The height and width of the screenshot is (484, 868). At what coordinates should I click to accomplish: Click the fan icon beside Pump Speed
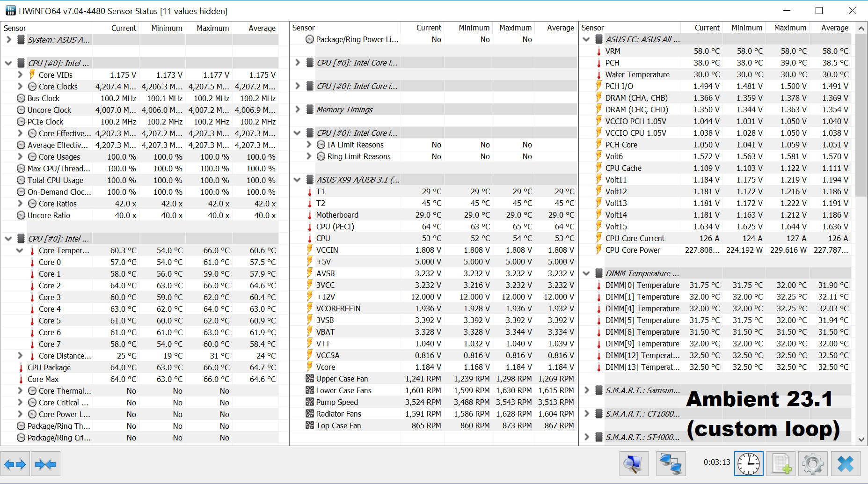coord(309,402)
